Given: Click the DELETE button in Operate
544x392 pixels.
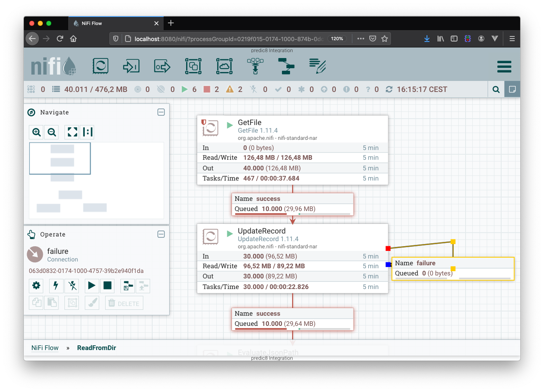Looking at the screenshot, I should pyautogui.click(x=124, y=303).
